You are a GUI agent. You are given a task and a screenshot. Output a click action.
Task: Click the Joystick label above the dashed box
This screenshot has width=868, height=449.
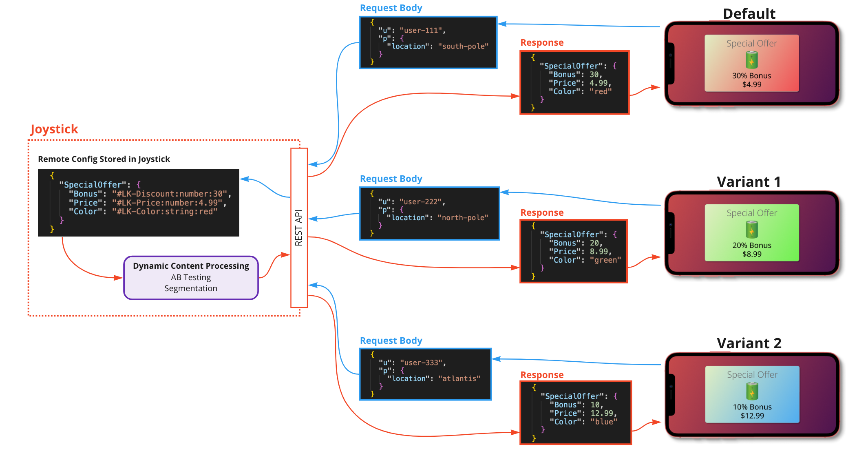click(x=54, y=129)
